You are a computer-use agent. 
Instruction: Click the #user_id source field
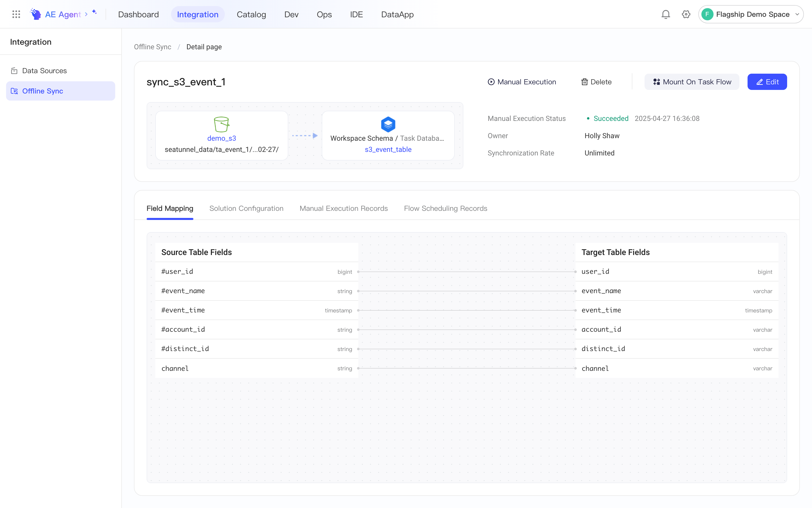pos(257,272)
